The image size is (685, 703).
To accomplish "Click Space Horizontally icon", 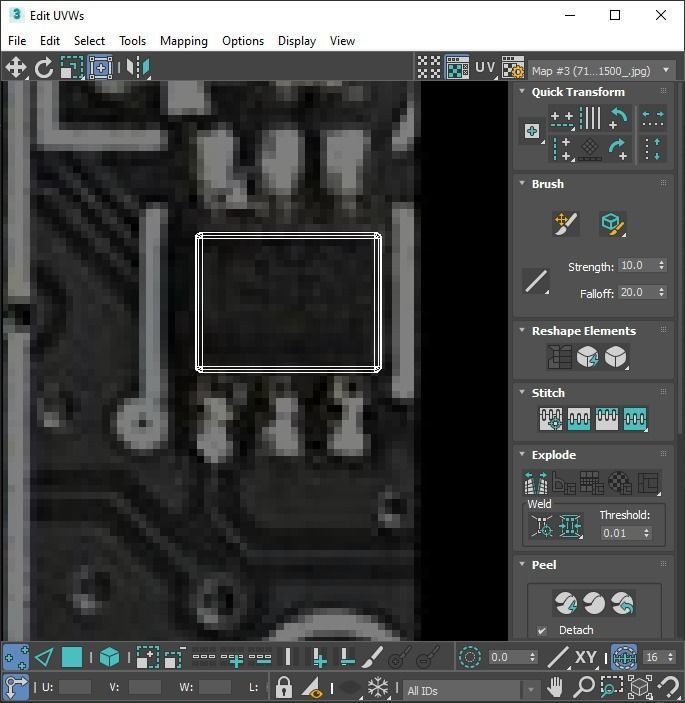I will [653, 119].
